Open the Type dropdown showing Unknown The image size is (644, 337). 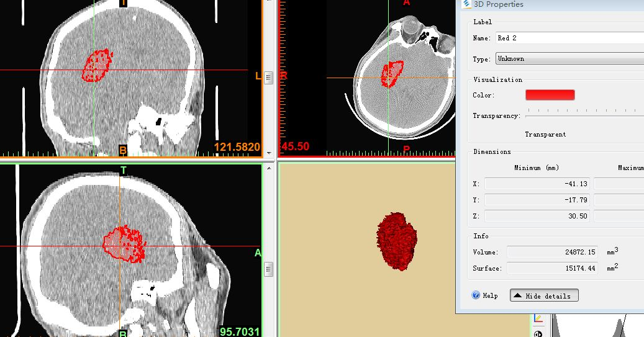pyautogui.click(x=569, y=59)
